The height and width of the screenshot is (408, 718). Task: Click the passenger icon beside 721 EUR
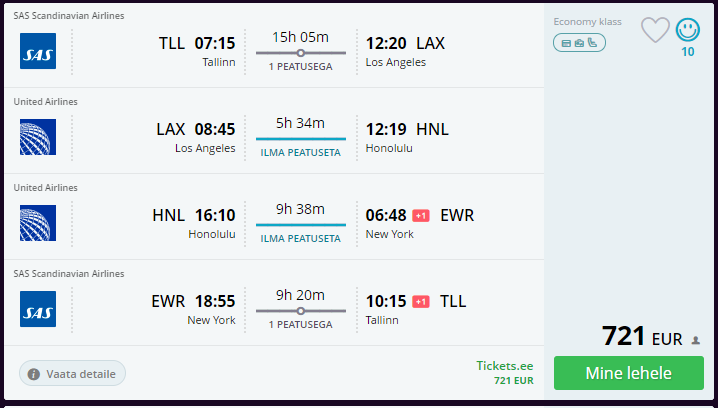696,340
